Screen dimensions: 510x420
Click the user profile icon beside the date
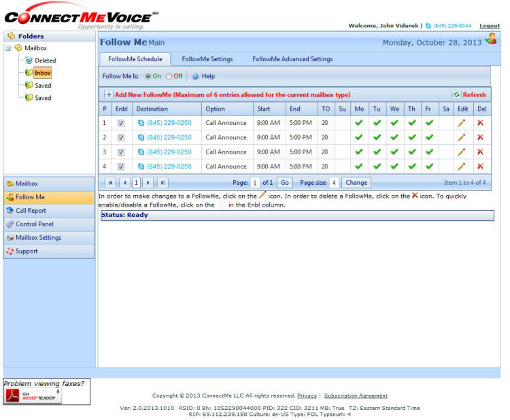[x=491, y=39]
